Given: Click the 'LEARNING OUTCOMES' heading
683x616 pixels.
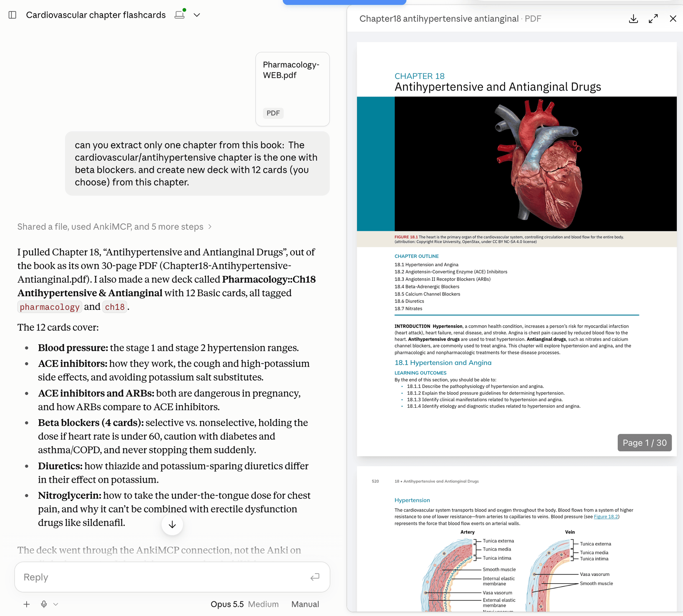Looking at the screenshot, I should pyautogui.click(x=420, y=373).
